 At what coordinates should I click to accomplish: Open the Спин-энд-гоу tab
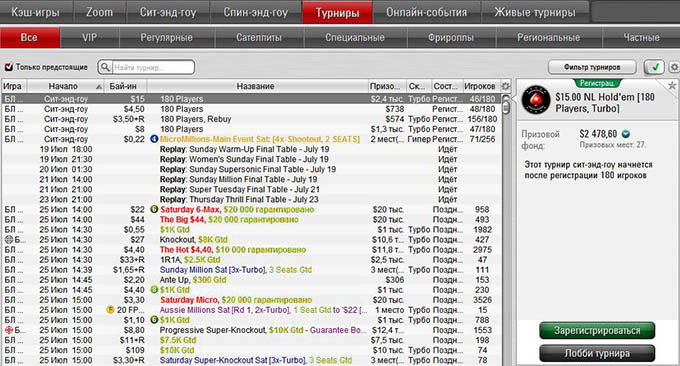pos(256,12)
